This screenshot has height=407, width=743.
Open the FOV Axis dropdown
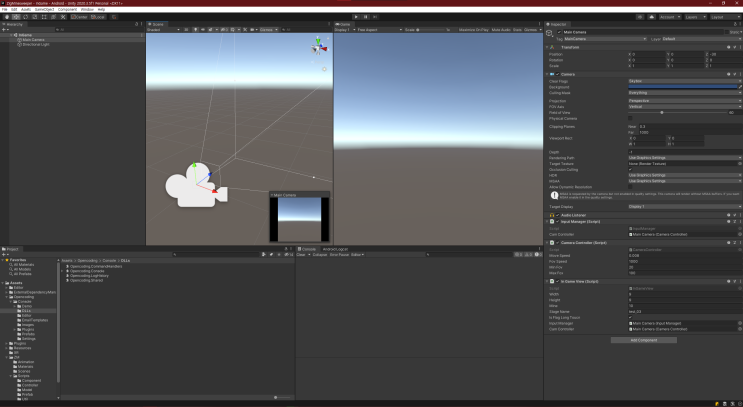coord(685,107)
